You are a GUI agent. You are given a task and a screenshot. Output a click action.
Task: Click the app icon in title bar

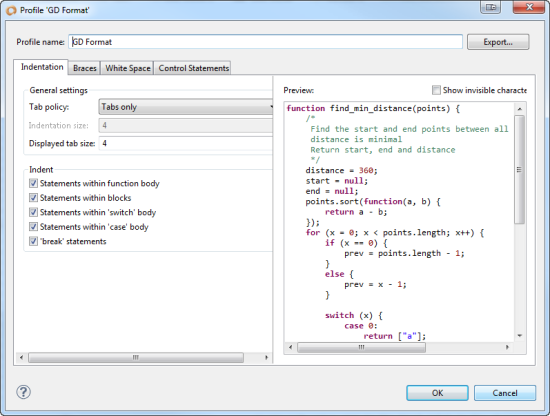point(11,11)
